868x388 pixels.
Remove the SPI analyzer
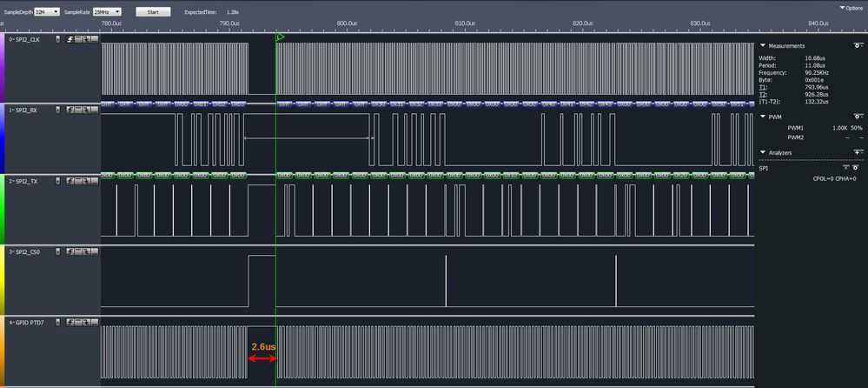coord(846,167)
